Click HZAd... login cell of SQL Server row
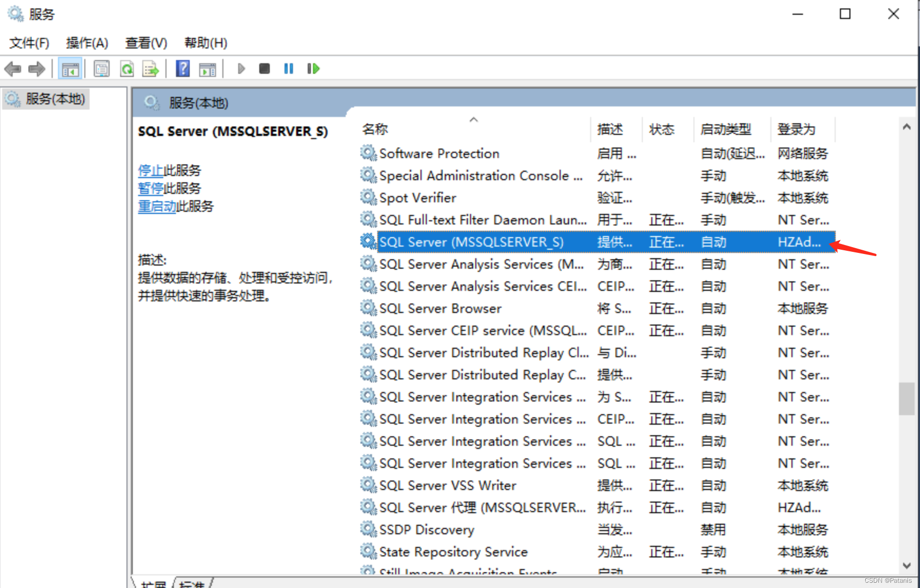Screen dimensions: 920x588 tap(799, 242)
